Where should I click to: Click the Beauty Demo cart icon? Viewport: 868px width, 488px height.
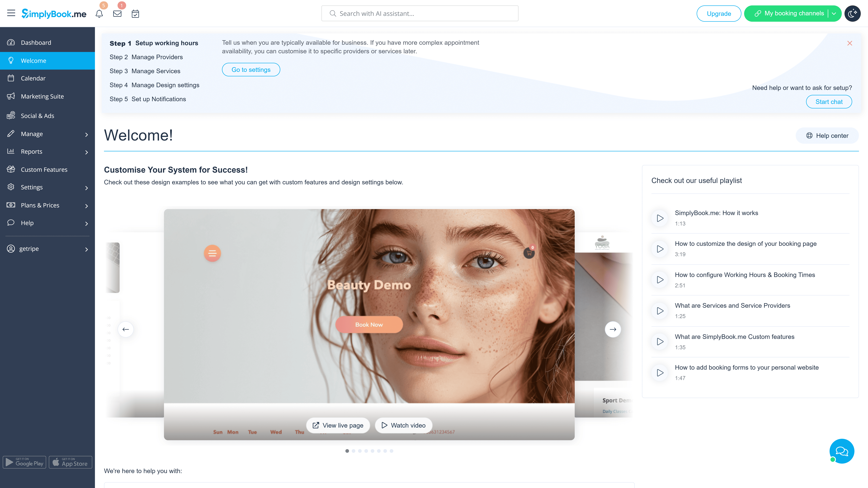click(529, 253)
